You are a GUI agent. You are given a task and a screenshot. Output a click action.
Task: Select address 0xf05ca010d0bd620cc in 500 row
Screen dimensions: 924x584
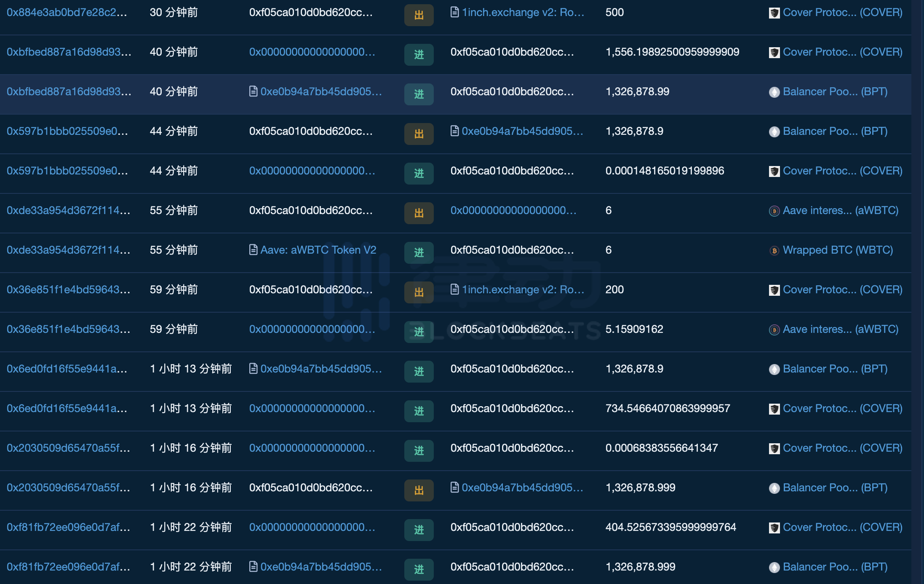(x=311, y=12)
